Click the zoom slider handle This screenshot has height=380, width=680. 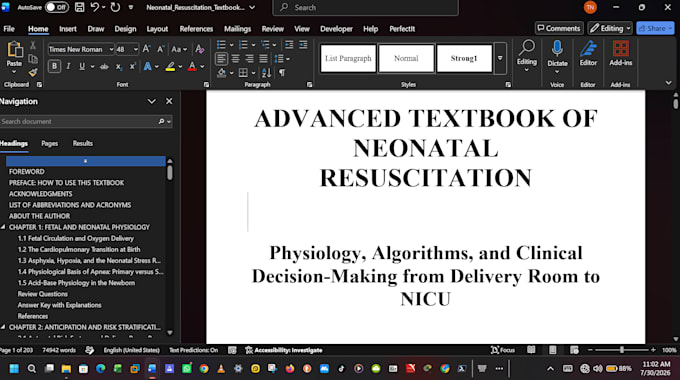pyautogui.click(x=622, y=350)
